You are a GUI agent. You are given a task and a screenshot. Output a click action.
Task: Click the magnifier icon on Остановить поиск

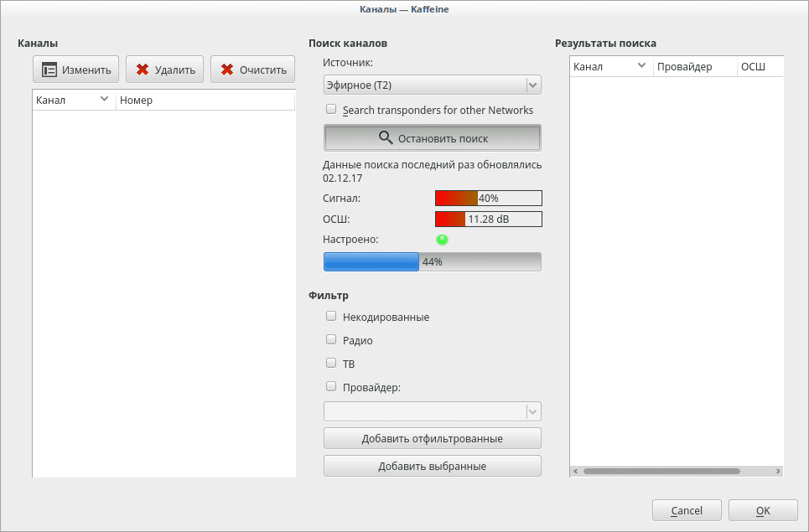385,138
